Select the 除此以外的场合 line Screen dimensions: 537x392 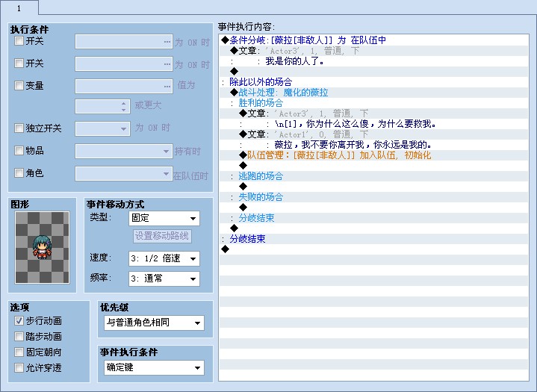(x=373, y=82)
